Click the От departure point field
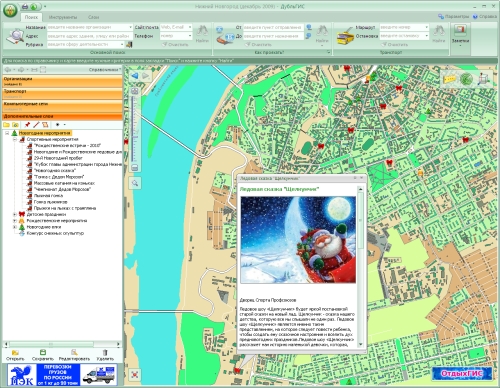This screenshot has width=500, height=388. (273, 27)
